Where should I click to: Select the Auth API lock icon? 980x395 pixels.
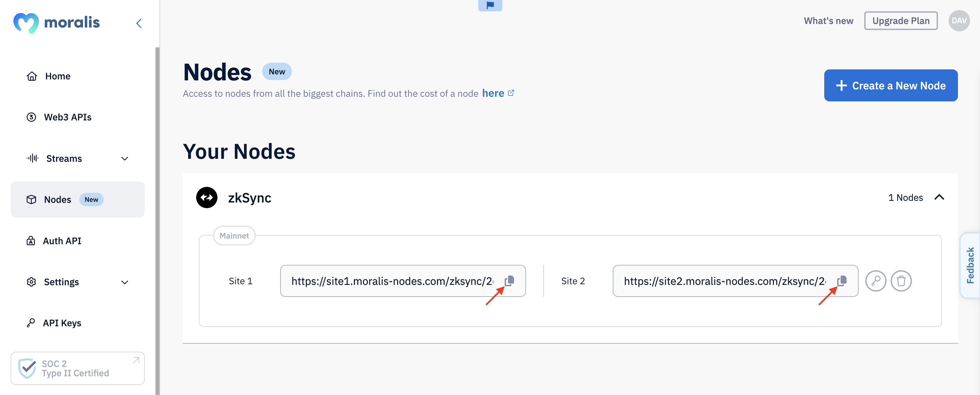point(32,241)
